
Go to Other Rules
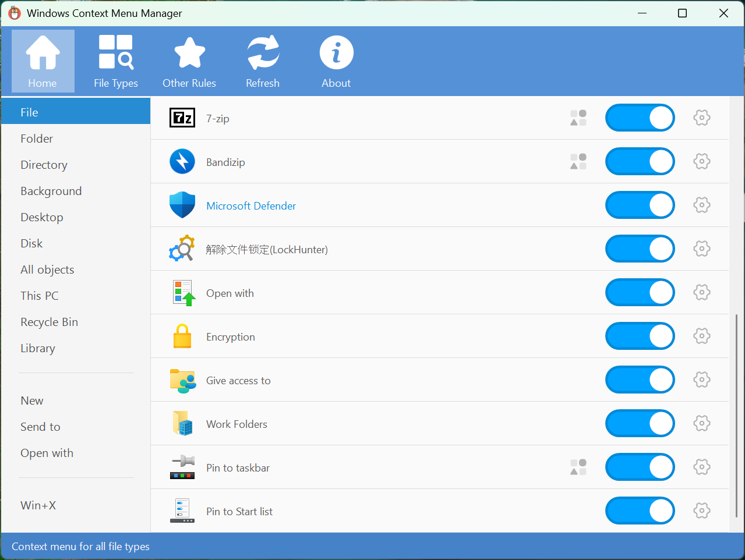(x=189, y=61)
